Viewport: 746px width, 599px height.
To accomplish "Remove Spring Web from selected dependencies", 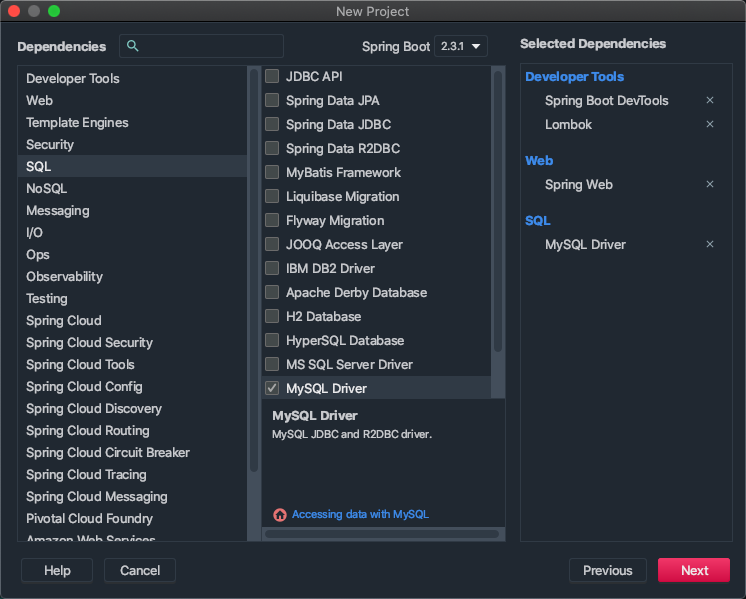I will [709, 184].
